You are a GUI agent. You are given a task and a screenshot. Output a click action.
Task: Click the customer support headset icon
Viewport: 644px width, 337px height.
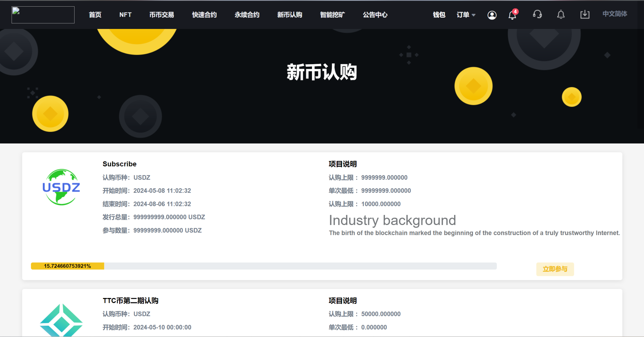[537, 14]
